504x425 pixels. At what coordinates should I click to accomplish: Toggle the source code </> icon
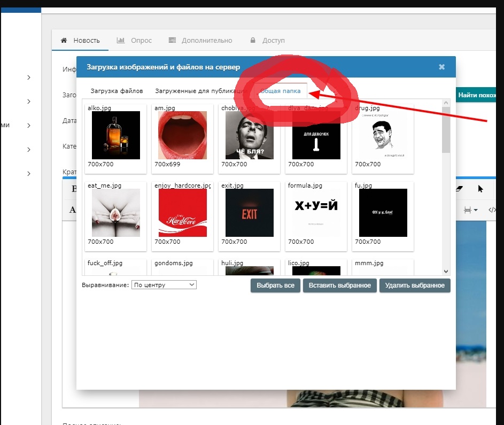coord(492,210)
